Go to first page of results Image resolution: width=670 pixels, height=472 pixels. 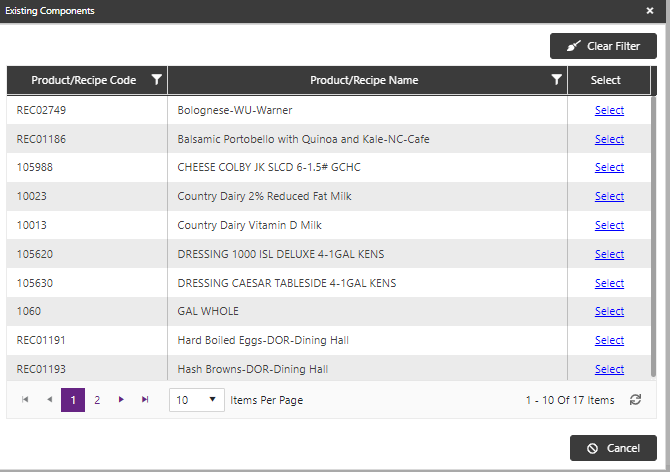[x=25, y=399]
